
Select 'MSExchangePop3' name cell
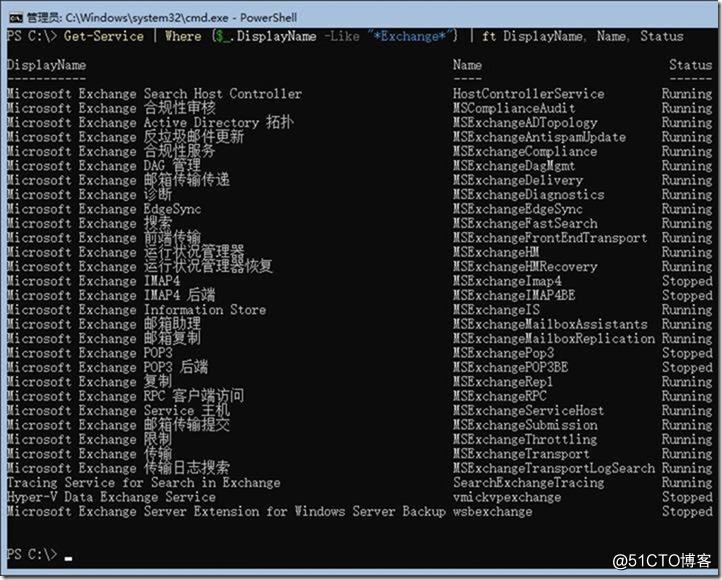point(503,353)
